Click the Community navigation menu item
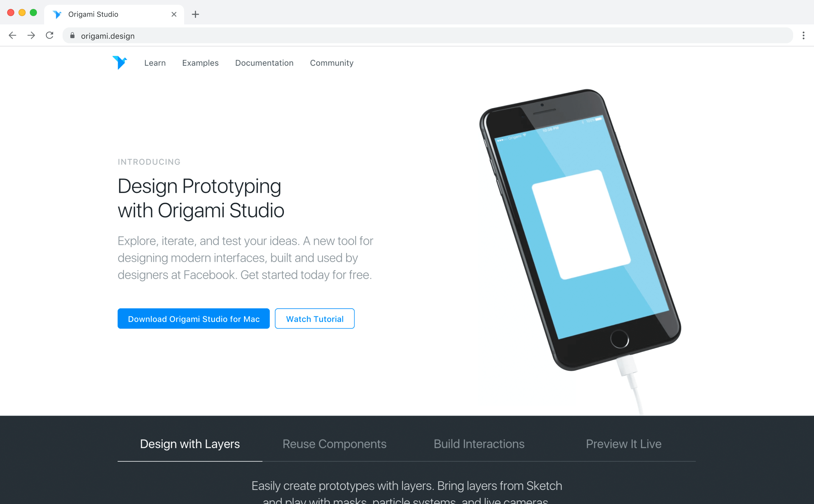This screenshot has width=814, height=504. click(332, 63)
